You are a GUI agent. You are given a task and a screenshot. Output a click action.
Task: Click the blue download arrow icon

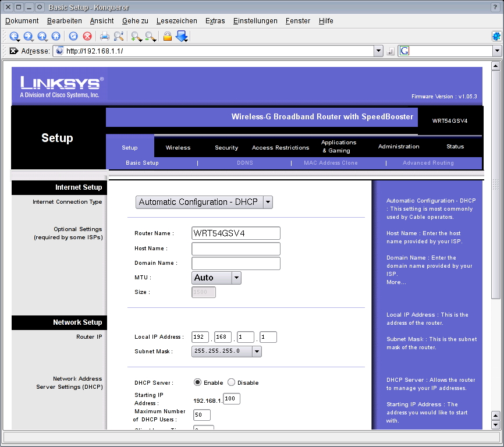click(182, 36)
